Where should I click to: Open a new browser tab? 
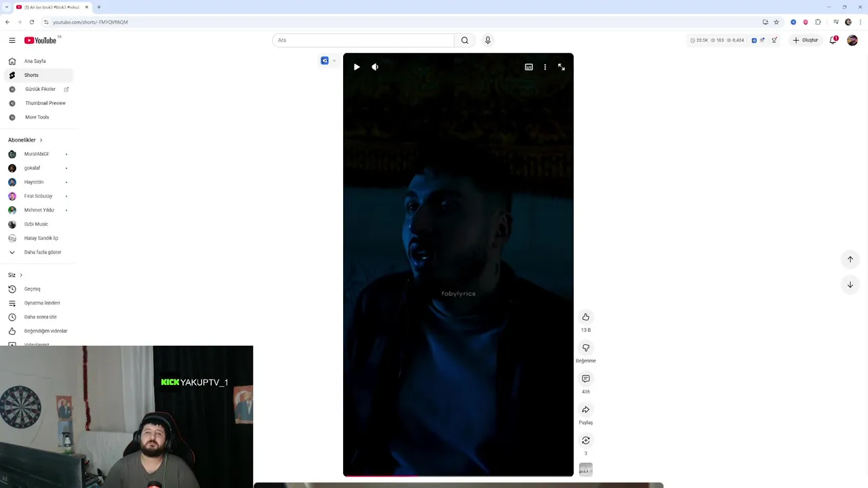pyautogui.click(x=99, y=7)
